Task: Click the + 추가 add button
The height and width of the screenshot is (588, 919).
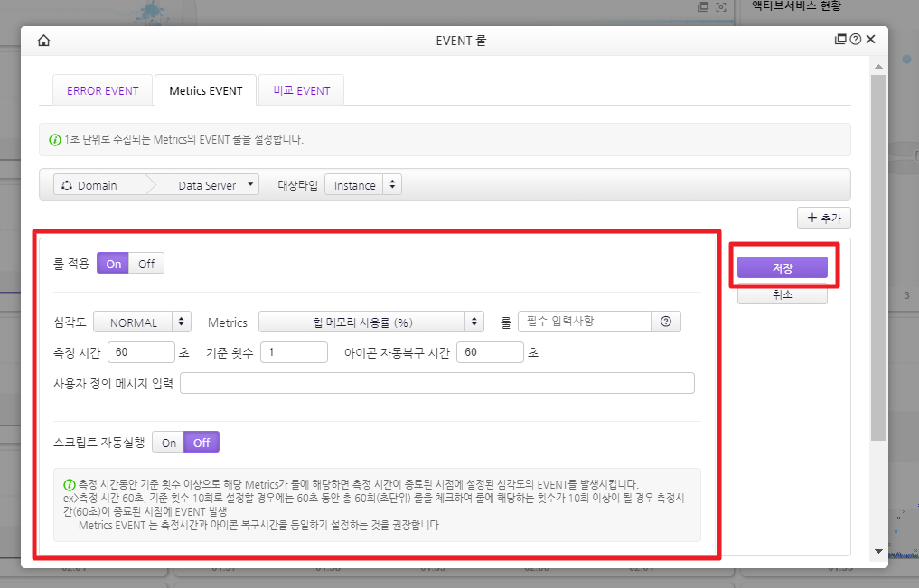Action: (823, 219)
